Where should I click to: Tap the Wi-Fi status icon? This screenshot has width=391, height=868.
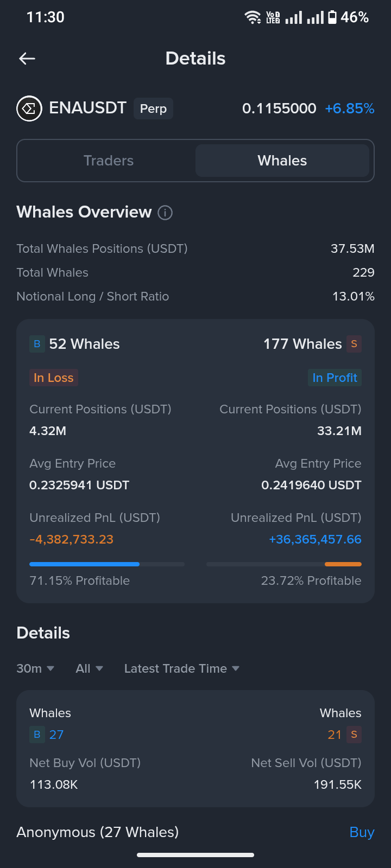click(253, 17)
